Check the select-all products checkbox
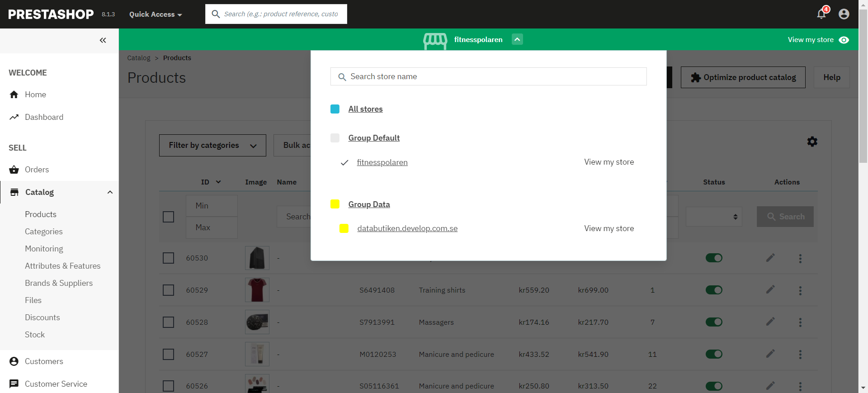The height and width of the screenshot is (393, 868). coord(168,217)
